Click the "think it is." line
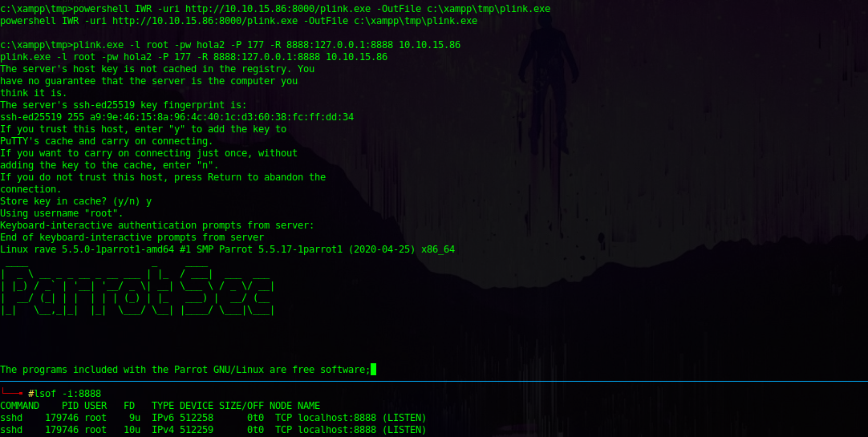The width and height of the screenshot is (868, 437). pos(33,93)
